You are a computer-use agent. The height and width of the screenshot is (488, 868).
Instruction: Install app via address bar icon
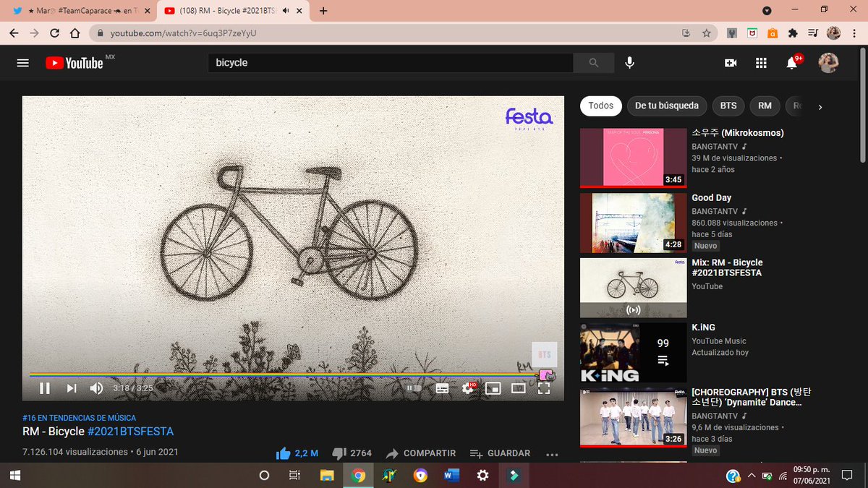pos(686,33)
